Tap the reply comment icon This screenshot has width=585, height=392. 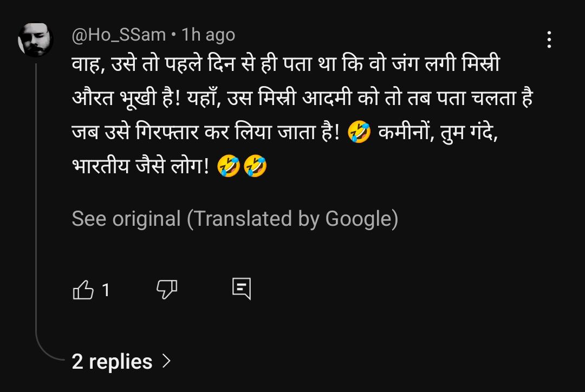click(x=242, y=290)
